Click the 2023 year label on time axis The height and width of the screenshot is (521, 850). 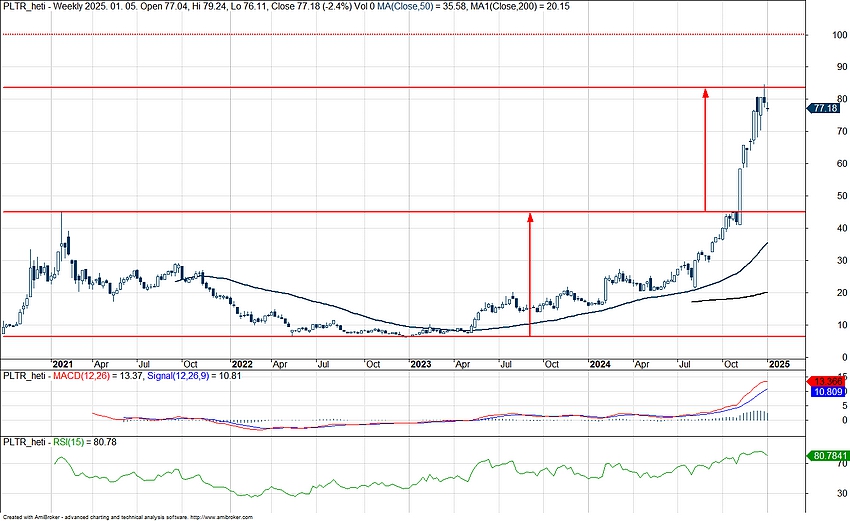421,364
